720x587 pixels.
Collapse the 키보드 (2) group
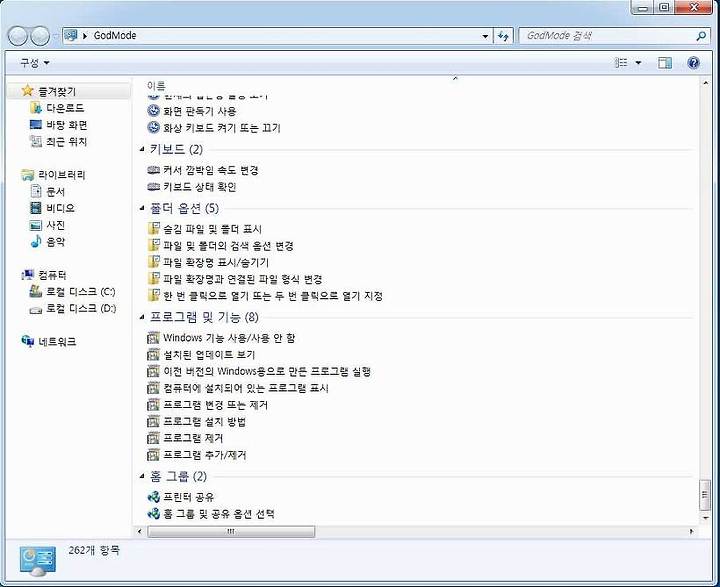(x=142, y=149)
